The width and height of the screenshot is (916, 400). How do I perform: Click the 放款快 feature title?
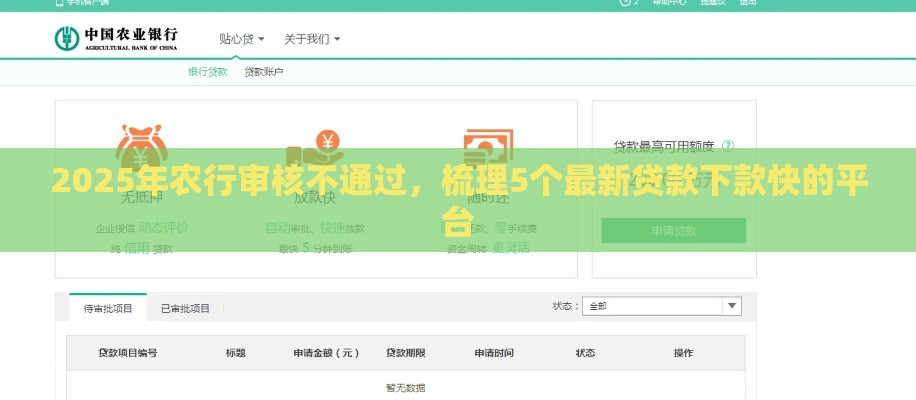click(x=315, y=197)
